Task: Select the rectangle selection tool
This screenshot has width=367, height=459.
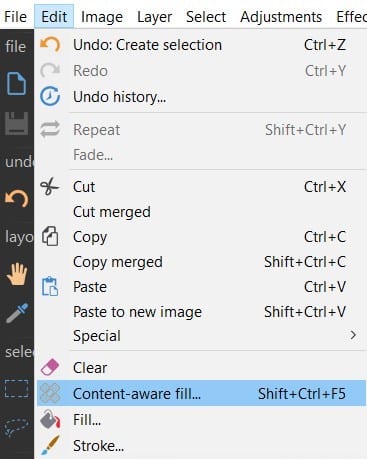Action: [x=16, y=389]
